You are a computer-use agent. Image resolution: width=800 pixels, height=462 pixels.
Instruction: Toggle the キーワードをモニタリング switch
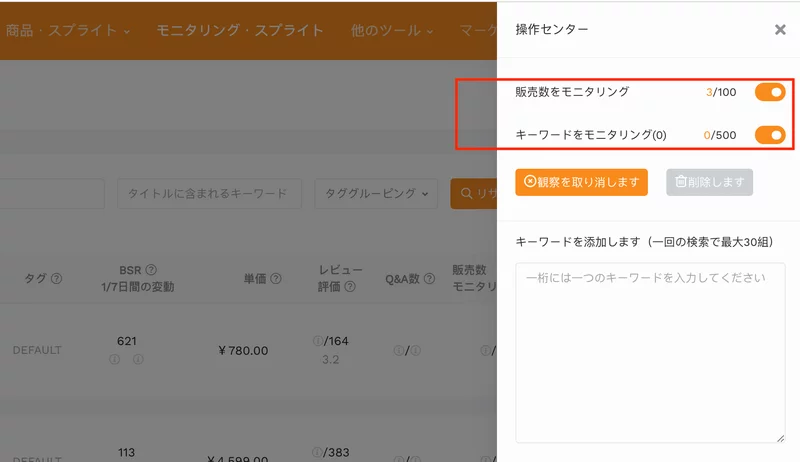pyautogui.click(x=770, y=135)
